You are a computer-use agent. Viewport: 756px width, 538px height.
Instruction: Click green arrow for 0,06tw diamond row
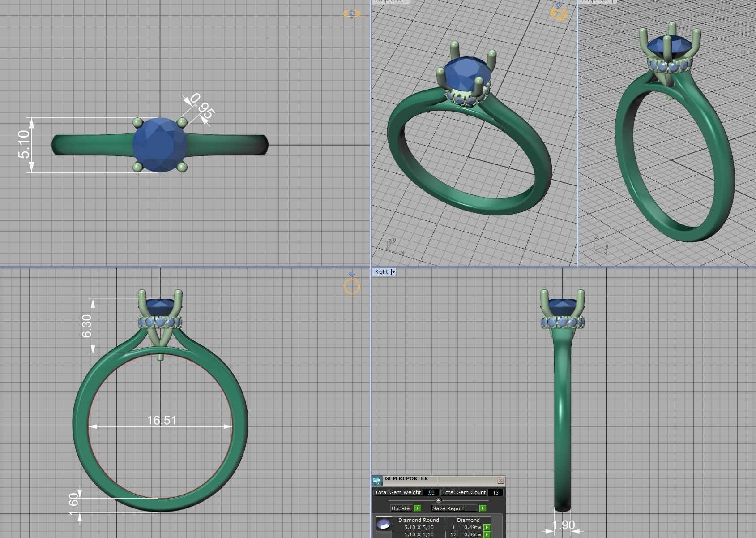pos(487,535)
